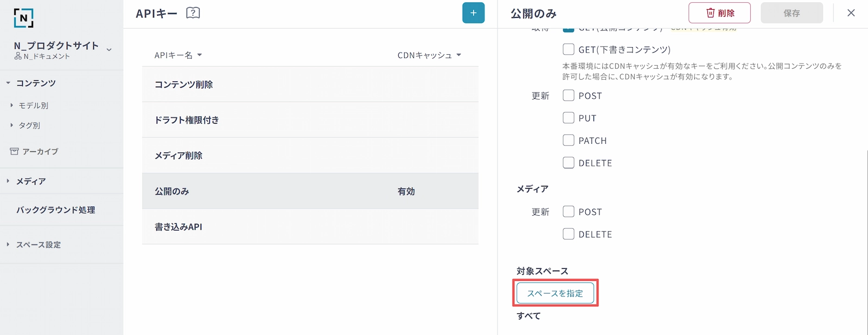Tick the content DELETE checkbox
The width and height of the screenshot is (868, 335).
pyautogui.click(x=569, y=163)
